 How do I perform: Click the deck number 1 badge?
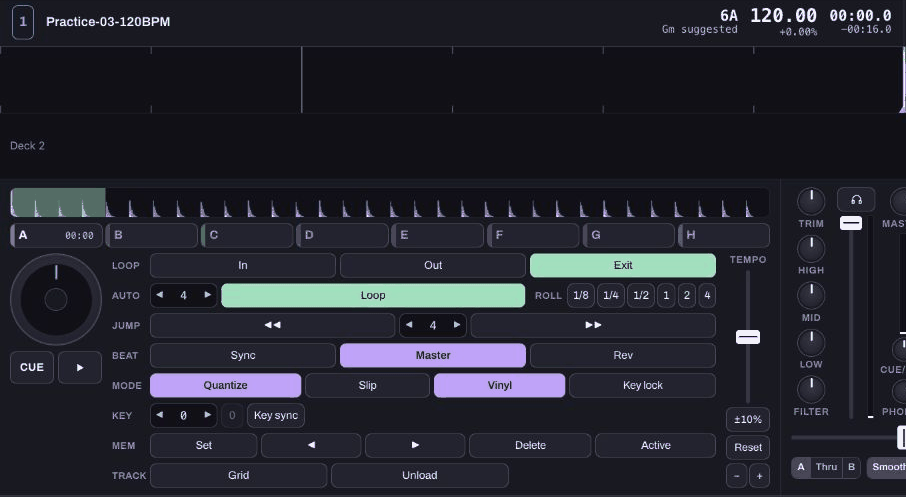(x=23, y=22)
